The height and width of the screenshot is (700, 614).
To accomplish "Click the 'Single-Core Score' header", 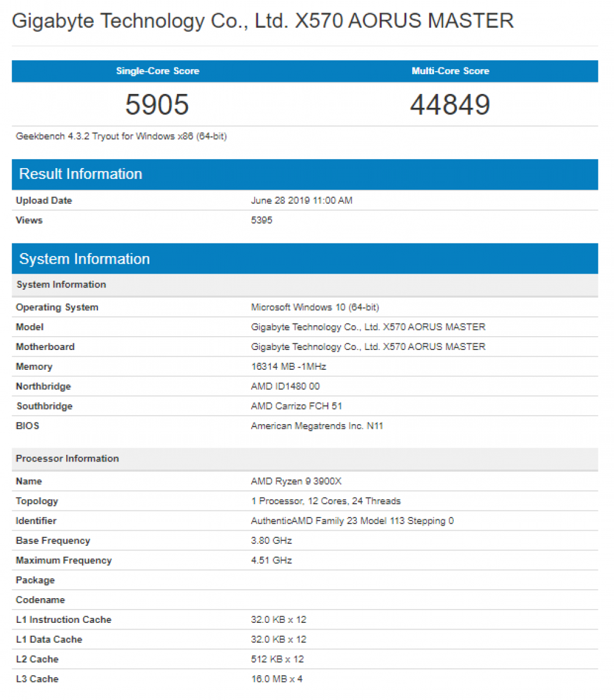I will point(158,71).
